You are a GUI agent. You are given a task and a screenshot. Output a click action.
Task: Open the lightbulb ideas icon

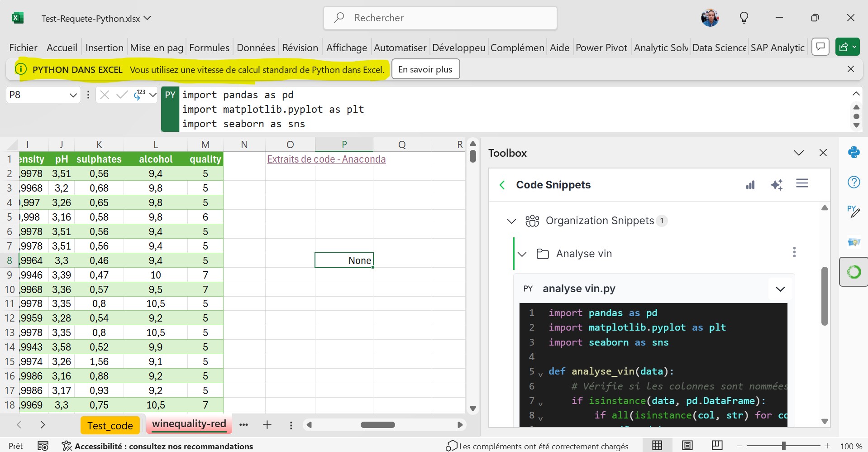pos(744,18)
